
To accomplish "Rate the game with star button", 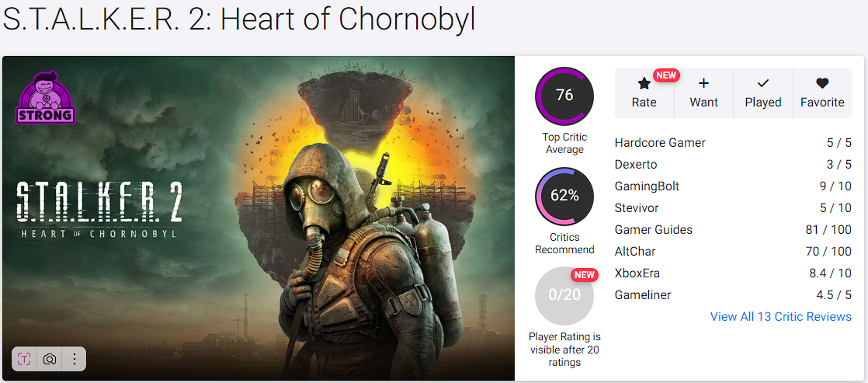I will point(644,93).
